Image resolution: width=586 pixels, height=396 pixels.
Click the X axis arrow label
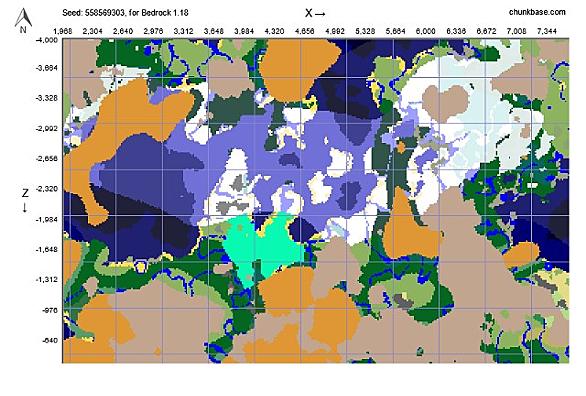click(315, 13)
